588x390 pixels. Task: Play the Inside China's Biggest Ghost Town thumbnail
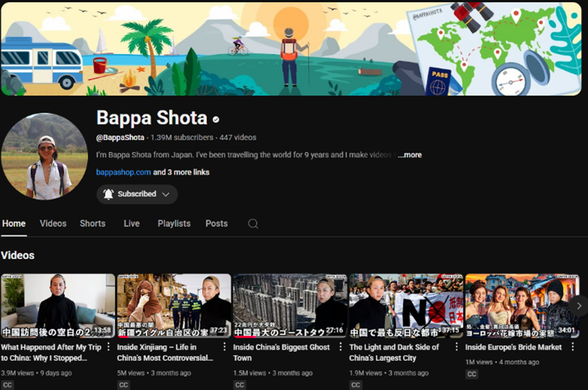290,306
